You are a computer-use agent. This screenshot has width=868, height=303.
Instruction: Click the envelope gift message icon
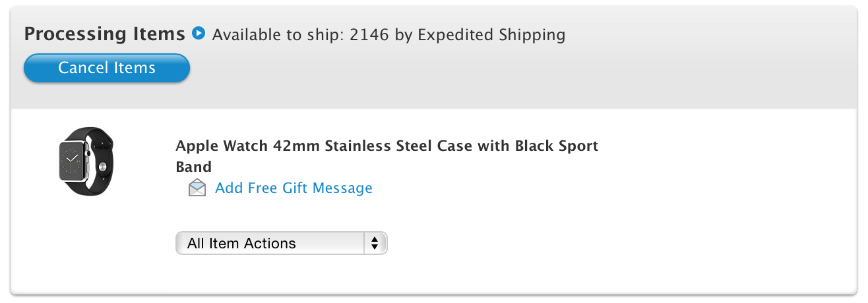click(x=197, y=188)
